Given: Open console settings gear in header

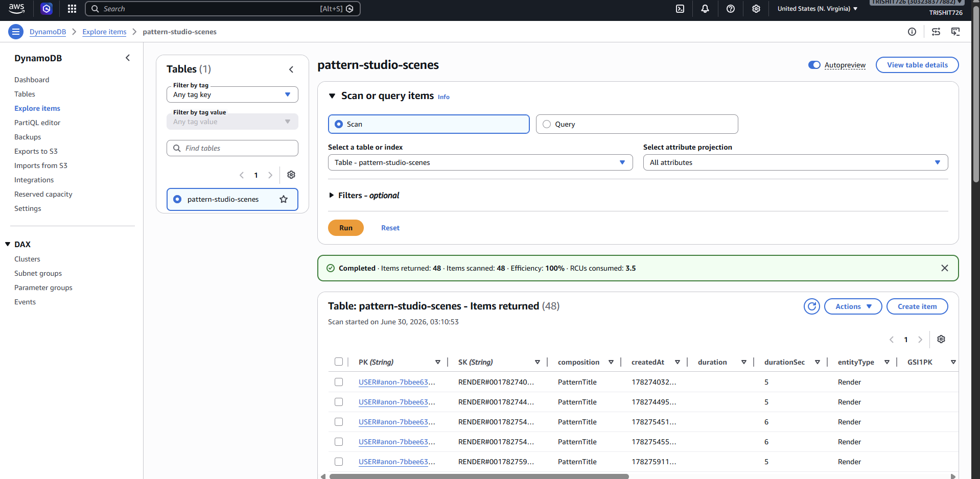Looking at the screenshot, I should pyautogui.click(x=756, y=9).
